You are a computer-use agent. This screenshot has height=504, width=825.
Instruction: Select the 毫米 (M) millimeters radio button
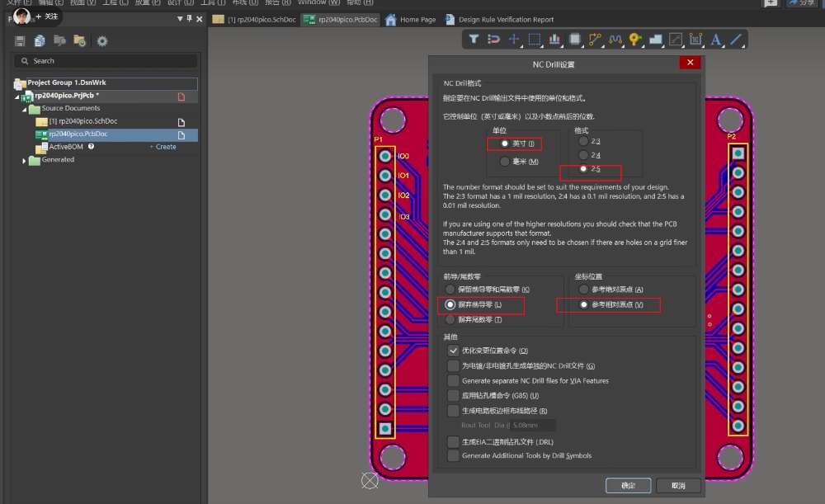click(505, 162)
